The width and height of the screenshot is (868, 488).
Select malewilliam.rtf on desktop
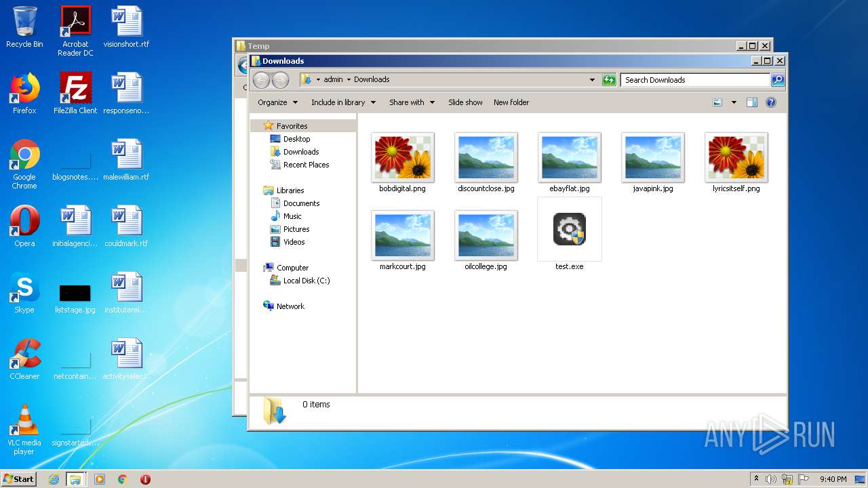tap(126, 160)
